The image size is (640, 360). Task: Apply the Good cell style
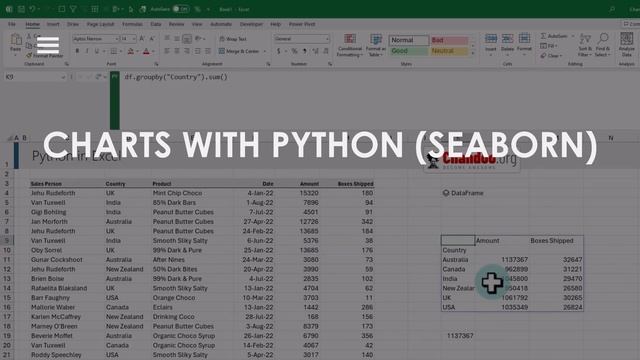point(409,51)
